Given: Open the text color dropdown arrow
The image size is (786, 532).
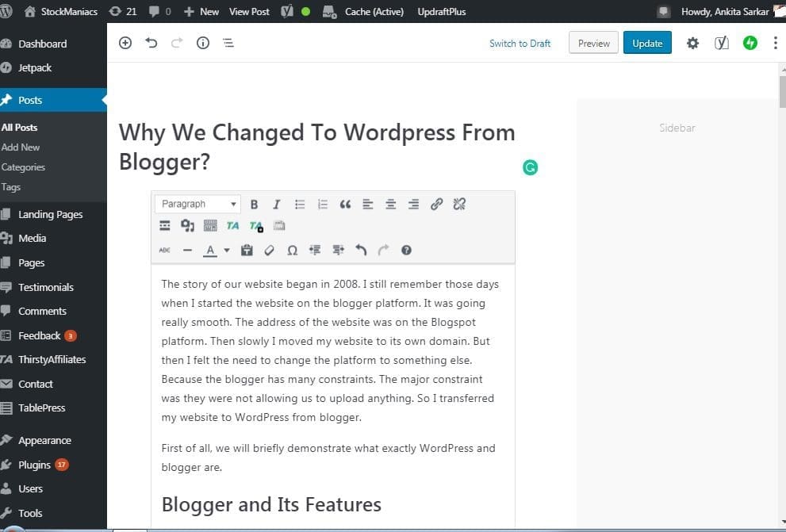Looking at the screenshot, I should (x=227, y=251).
